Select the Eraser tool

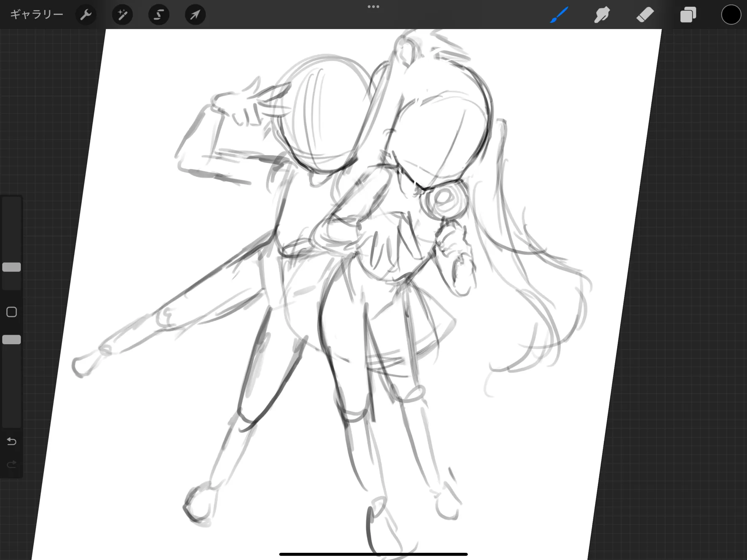645,15
